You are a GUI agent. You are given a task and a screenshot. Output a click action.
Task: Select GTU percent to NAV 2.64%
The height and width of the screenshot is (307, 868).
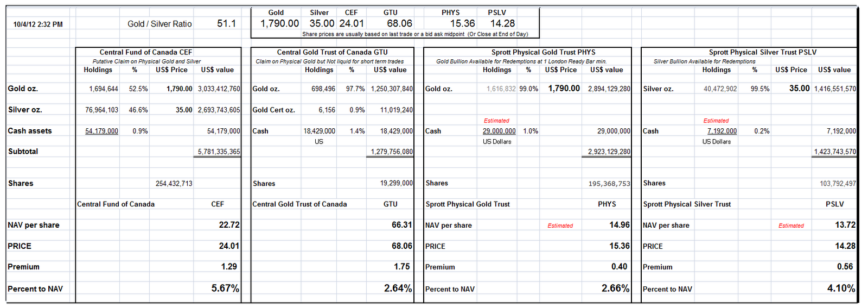[398, 289]
